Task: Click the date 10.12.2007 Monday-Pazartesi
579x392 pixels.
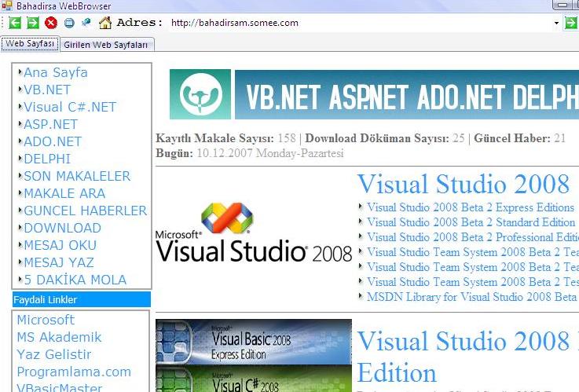Action: point(270,153)
